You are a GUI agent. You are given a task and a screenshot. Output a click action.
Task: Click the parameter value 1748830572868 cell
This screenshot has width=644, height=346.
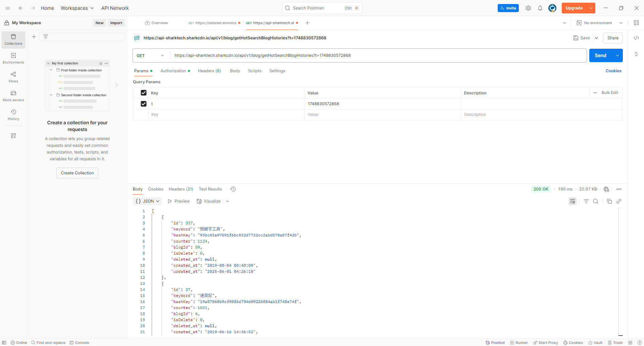383,104
